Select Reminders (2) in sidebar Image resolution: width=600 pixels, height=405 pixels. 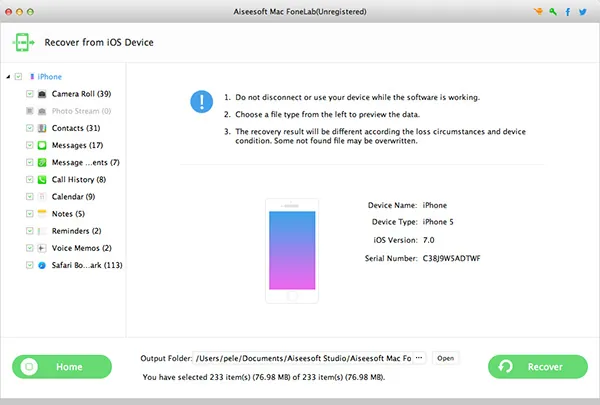77,231
